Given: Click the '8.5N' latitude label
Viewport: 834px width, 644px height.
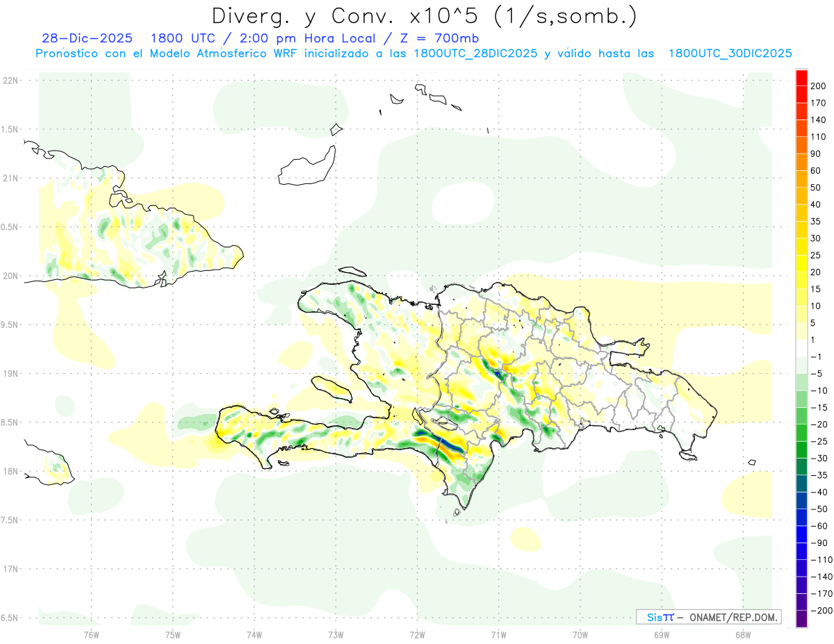Looking at the screenshot, I should click(x=10, y=422).
